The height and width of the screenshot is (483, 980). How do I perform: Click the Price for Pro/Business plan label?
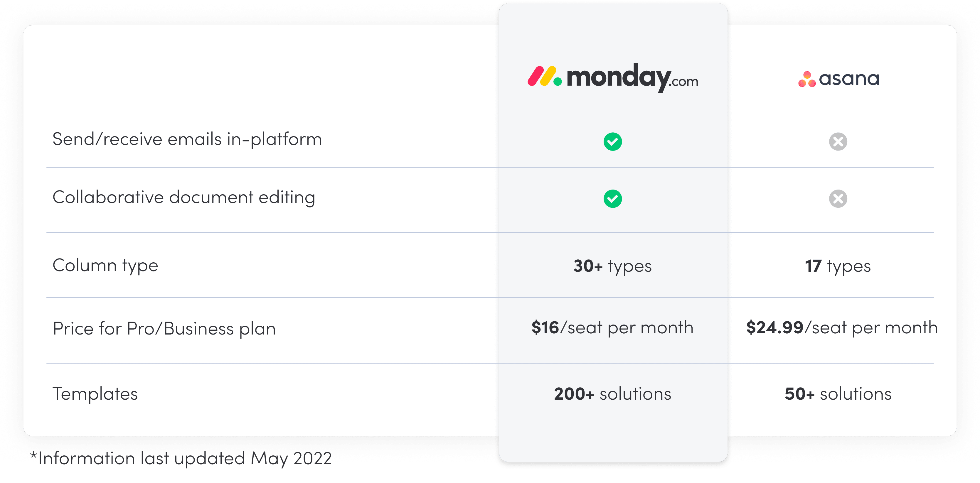pos(164,329)
